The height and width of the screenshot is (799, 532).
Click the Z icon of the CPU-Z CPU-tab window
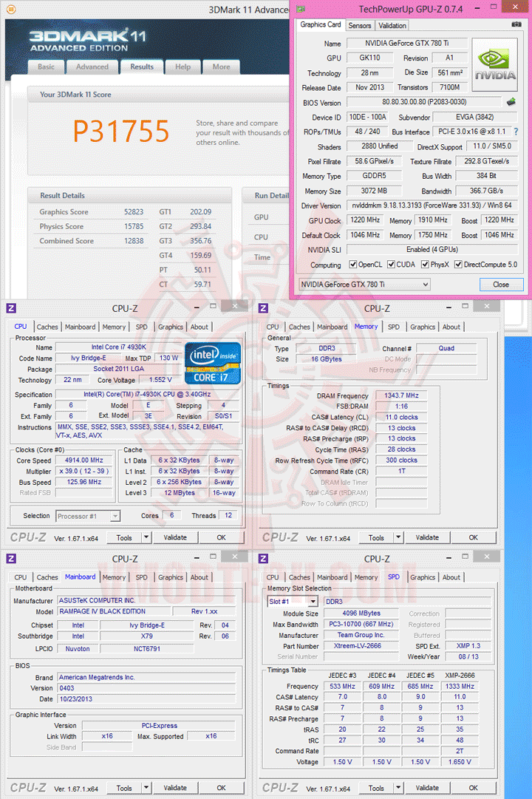pos(11,308)
